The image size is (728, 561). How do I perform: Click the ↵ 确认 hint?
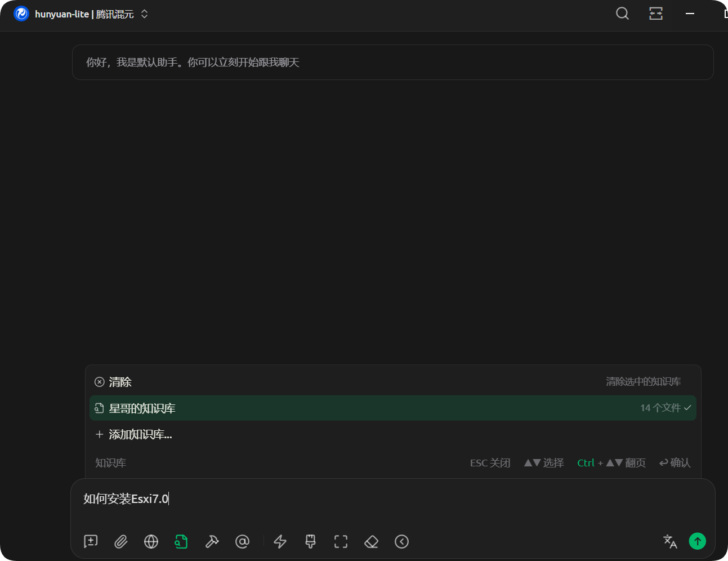coord(675,463)
